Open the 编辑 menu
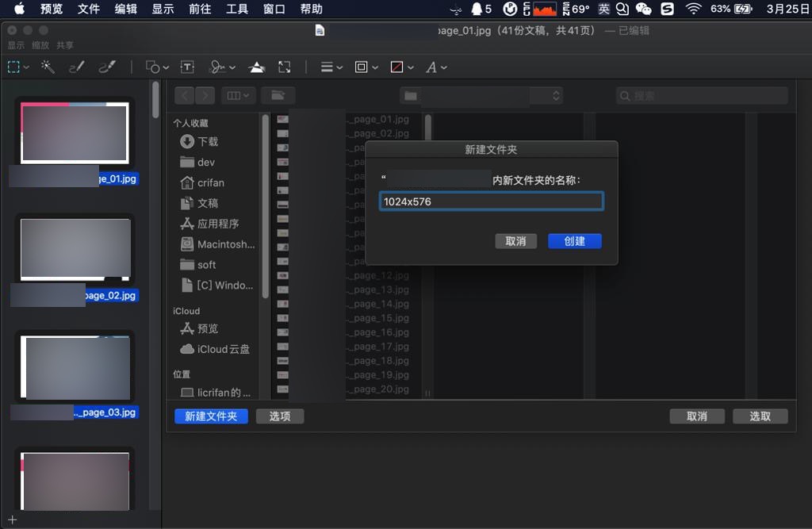 pyautogui.click(x=126, y=9)
